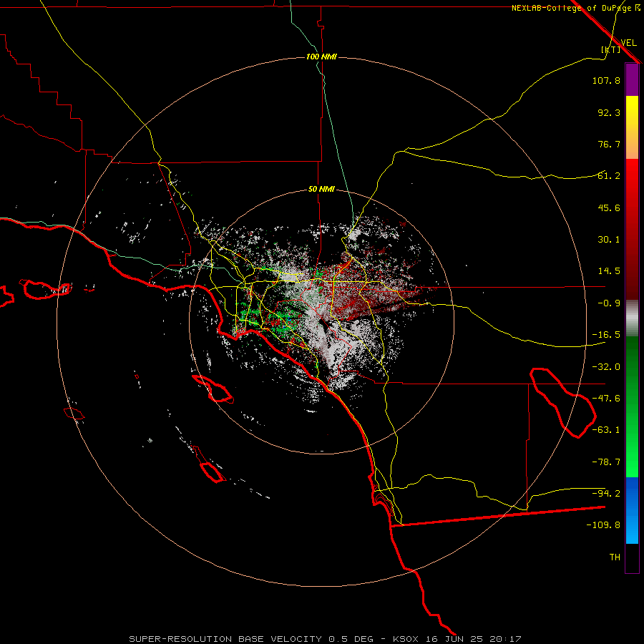The height and width of the screenshot is (644, 644).
Task: Click the 61.2 legend value
Action: click(x=609, y=176)
